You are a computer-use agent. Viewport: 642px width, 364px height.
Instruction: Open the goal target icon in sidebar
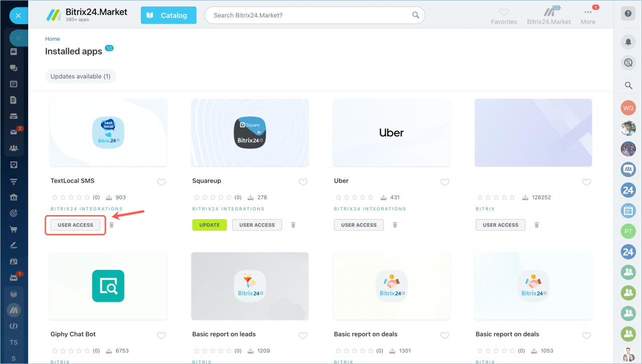click(14, 213)
